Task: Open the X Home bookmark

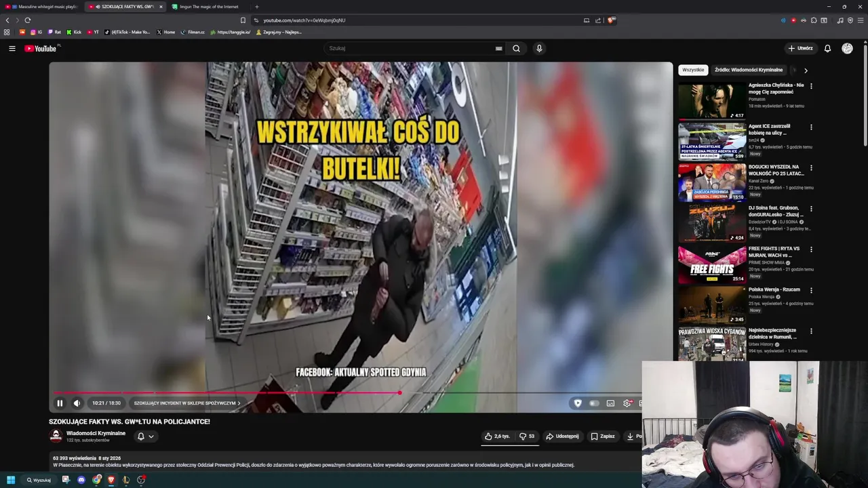Action: tap(165, 32)
